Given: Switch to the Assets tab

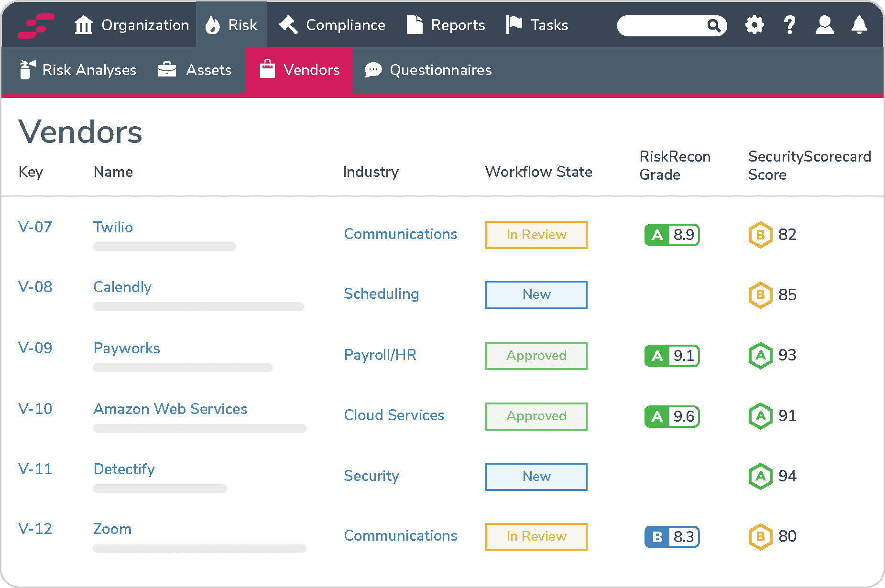Looking at the screenshot, I should coord(195,70).
